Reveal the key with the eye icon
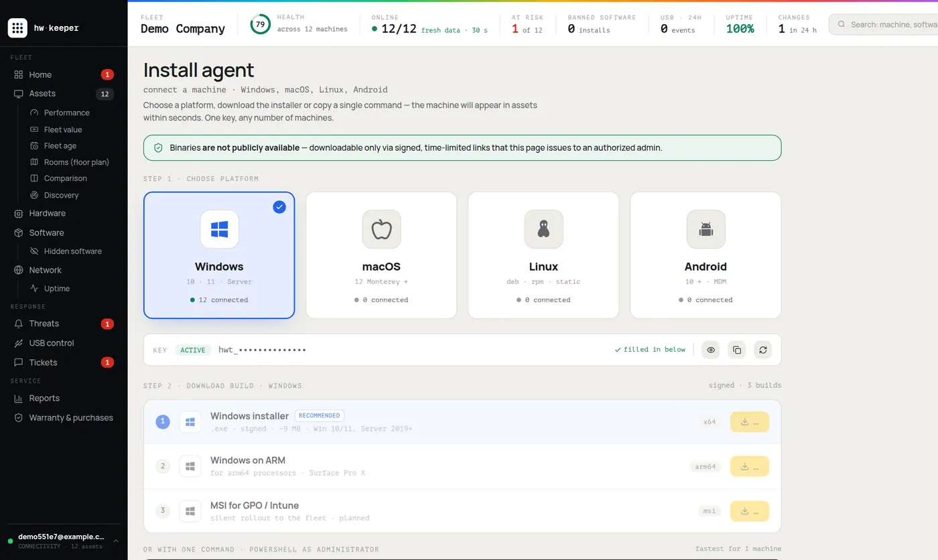The height and width of the screenshot is (560, 938). (711, 350)
